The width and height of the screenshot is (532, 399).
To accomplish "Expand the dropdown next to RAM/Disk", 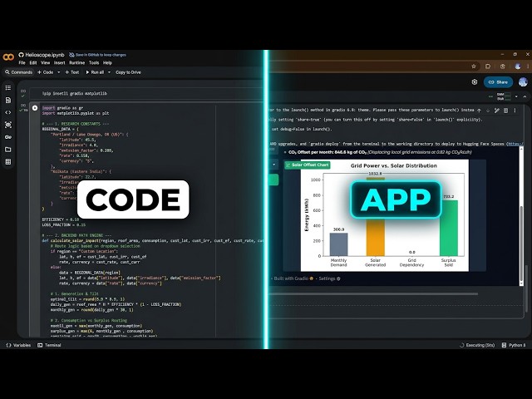I will coord(516,96).
